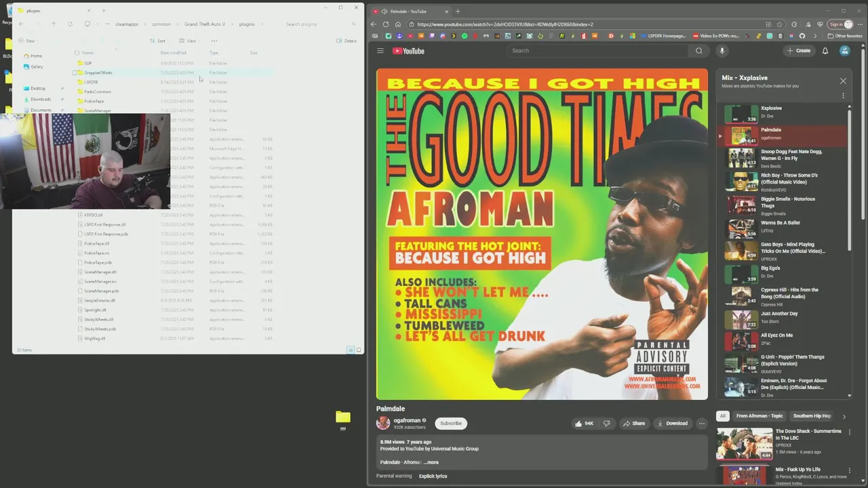This screenshot has height=488, width=868.
Task: Open the New dropdown in File Explorer
Action: pos(27,41)
